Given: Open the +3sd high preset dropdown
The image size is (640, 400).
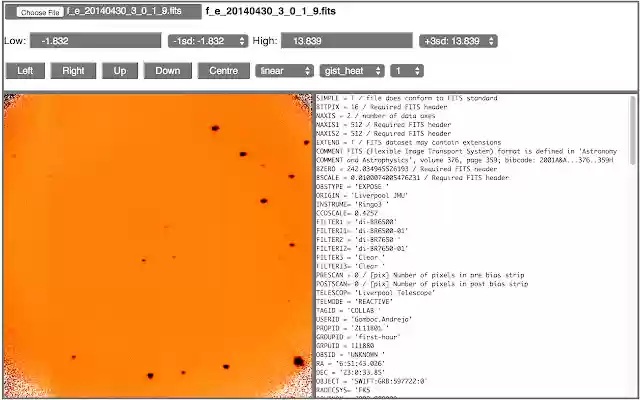Looking at the screenshot, I should pyautogui.click(x=458, y=41).
